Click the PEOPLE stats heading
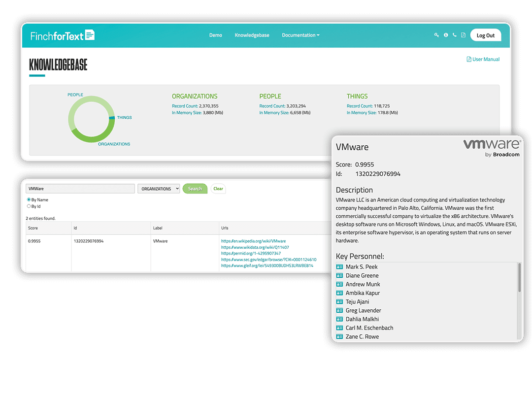The height and width of the screenshot is (394, 532). [x=270, y=97]
